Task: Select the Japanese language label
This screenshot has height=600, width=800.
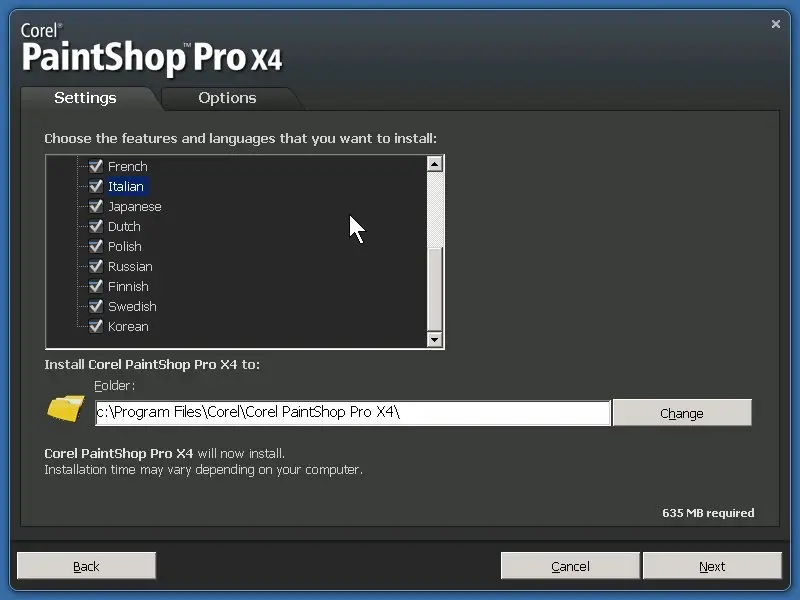Action: (x=135, y=206)
